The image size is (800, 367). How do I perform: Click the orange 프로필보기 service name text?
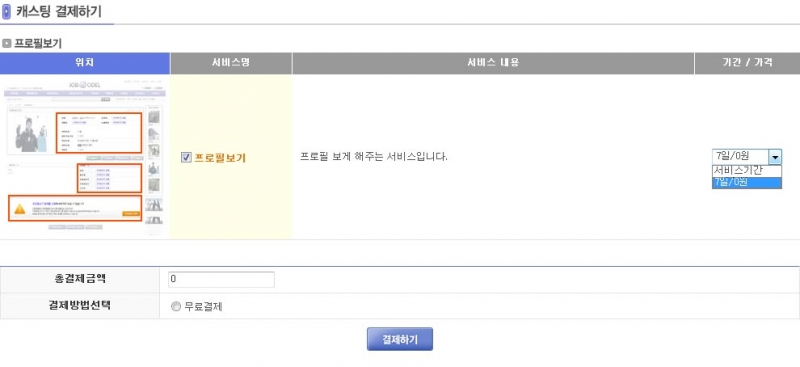pos(220,158)
